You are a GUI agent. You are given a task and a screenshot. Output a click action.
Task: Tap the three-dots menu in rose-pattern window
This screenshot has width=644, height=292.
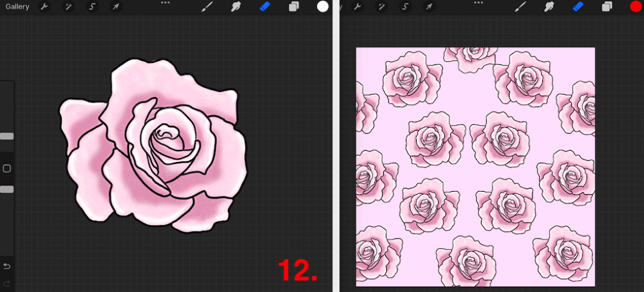[x=478, y=3]
